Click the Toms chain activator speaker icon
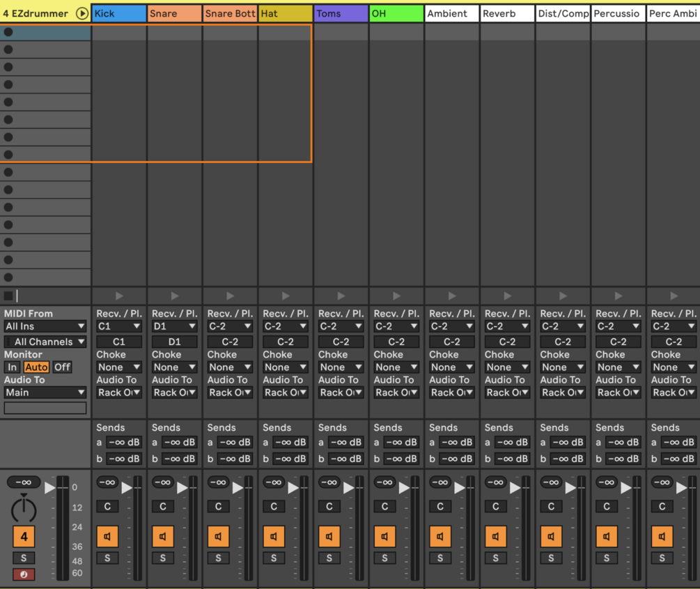700x589 pixels. coord(329,536)
